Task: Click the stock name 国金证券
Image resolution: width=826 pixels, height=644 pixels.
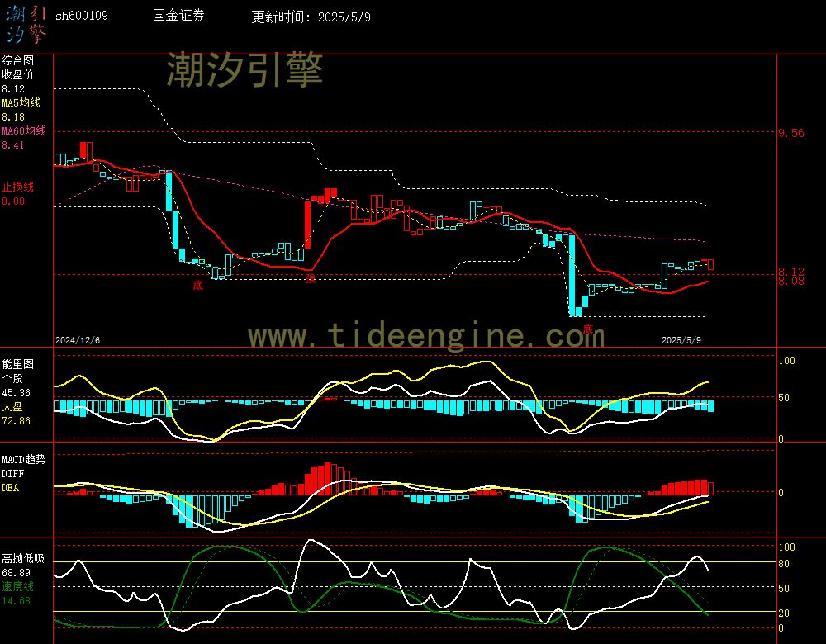Action: (x=178, y=15)
